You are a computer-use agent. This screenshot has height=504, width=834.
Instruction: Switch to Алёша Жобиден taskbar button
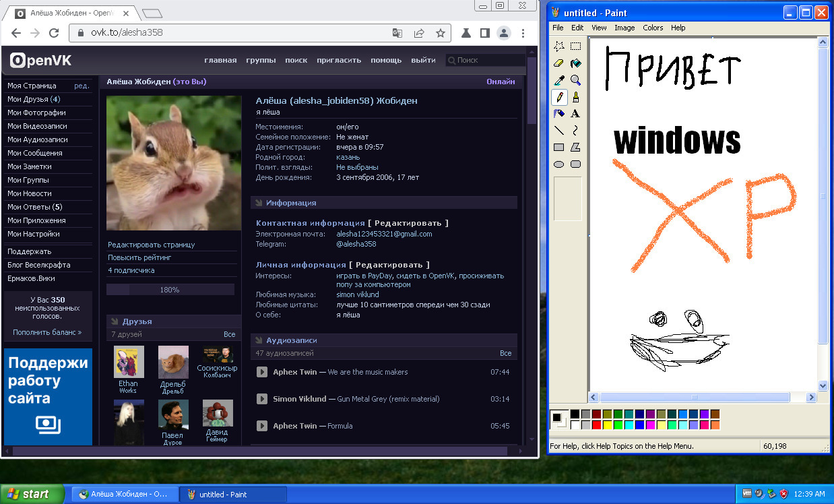point(125,494)
